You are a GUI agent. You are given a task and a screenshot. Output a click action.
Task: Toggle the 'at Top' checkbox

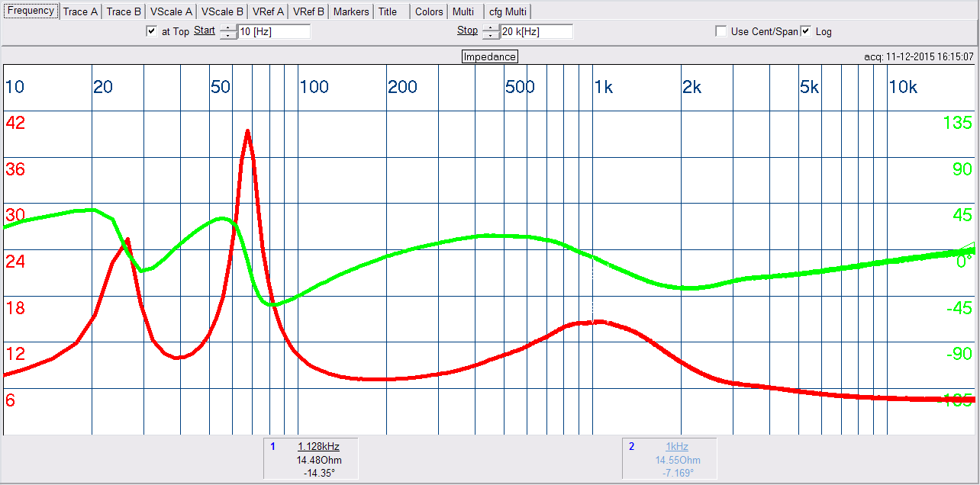click(151, 31)
